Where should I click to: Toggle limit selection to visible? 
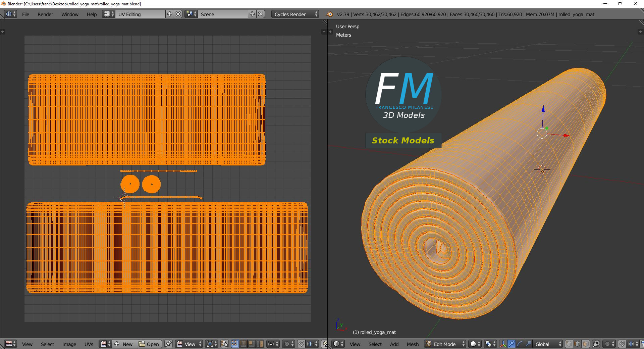[x=596, y=344]
